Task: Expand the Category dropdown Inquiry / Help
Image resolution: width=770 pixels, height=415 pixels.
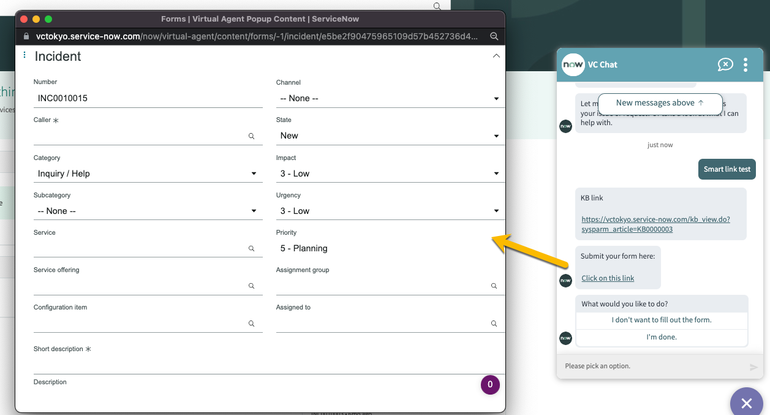Action: [x=148, y=173]
